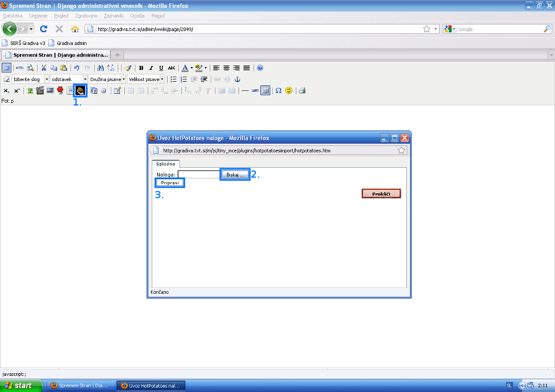Click the Windows start button
This screenshot has height=392, width=555.
[21, 386]
